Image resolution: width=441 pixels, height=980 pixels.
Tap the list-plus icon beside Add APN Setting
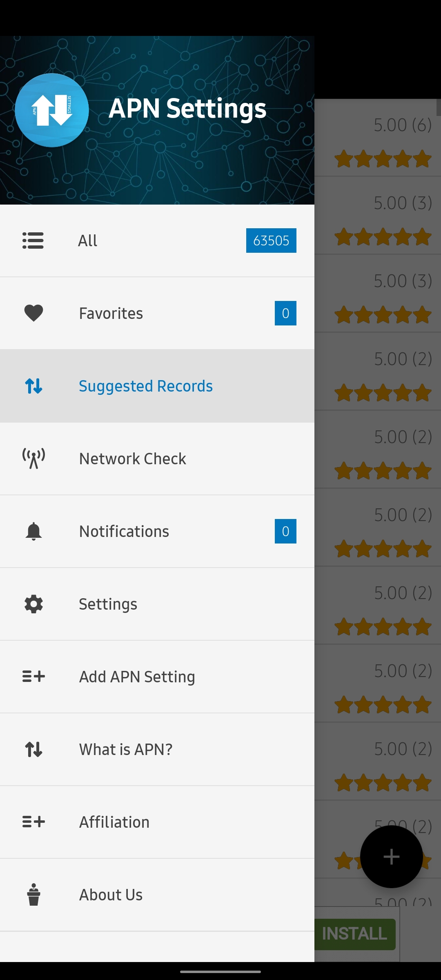click(33, 677)
